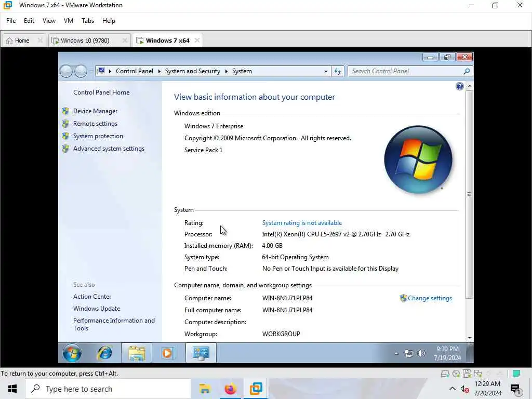Image resolution: width=532 pixels, height=399 pixels.
Task: Open Firefox from host taskbar
Action: (x=230, y=389)
